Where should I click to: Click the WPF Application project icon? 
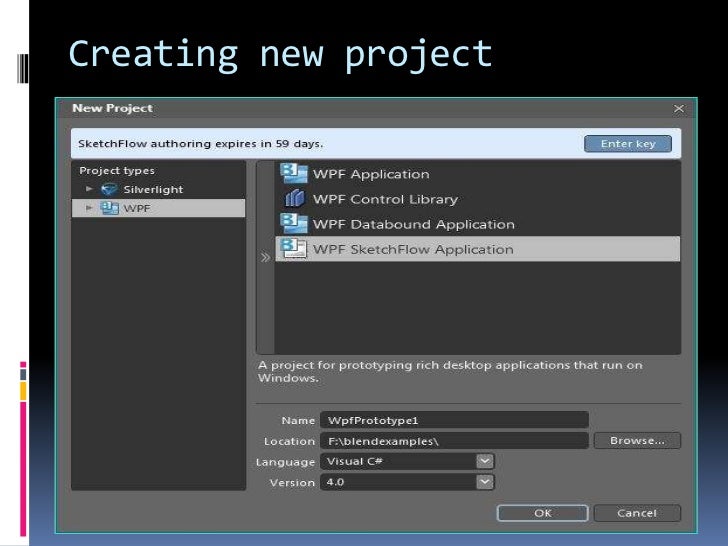pyautogui.click(x=294, y=174)
